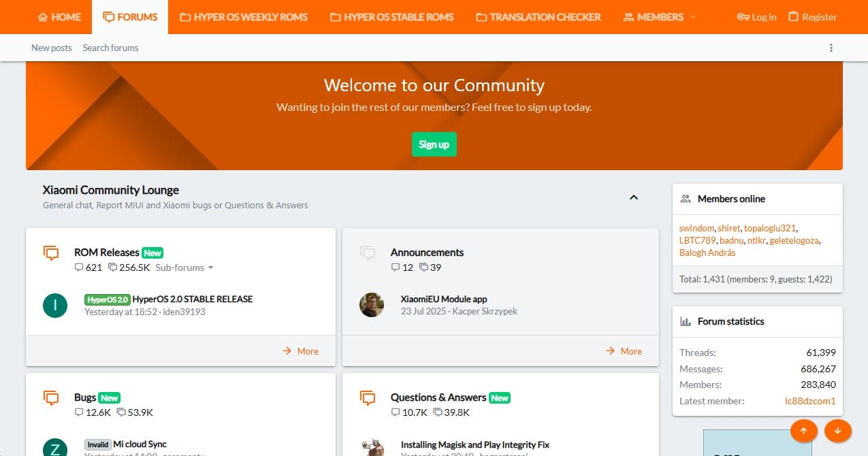Viewport: 868px width, 456px height.
Task: Open XiaomiEU Module app thread
Action: pyautogui.click(x=444, y=299)
